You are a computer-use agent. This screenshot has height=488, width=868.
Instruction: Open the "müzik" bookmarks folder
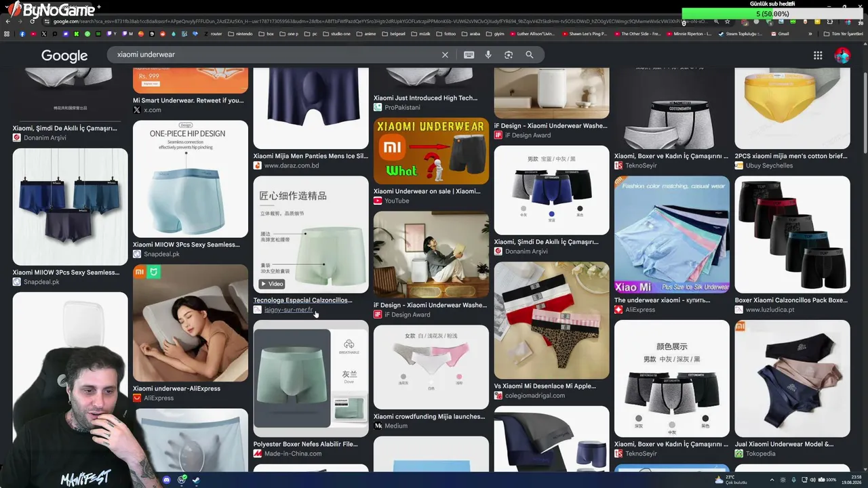[x=421, y=34]
